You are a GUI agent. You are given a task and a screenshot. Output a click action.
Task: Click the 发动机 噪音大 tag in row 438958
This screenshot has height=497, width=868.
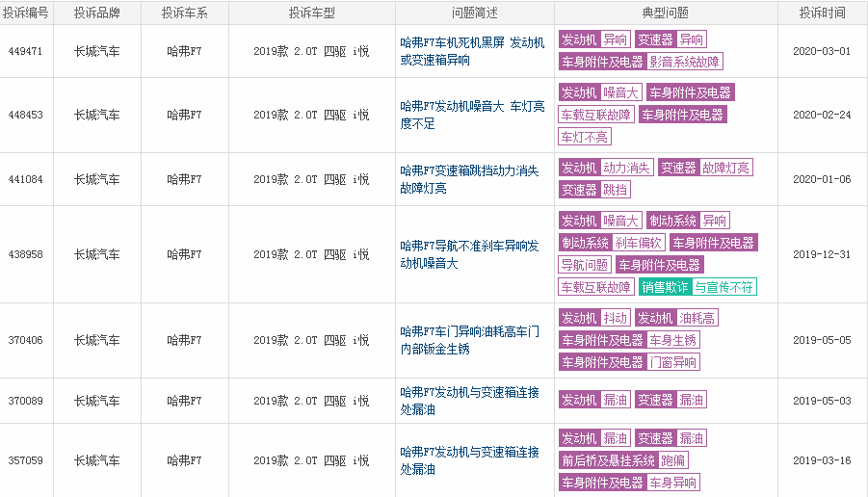(x=600, y=221)
